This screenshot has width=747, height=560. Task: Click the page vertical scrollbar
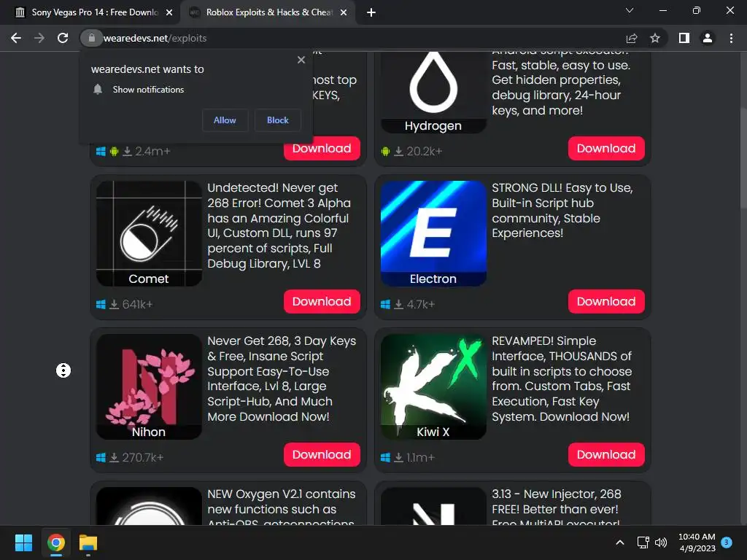pyautogui.click(x=743, y=158)
